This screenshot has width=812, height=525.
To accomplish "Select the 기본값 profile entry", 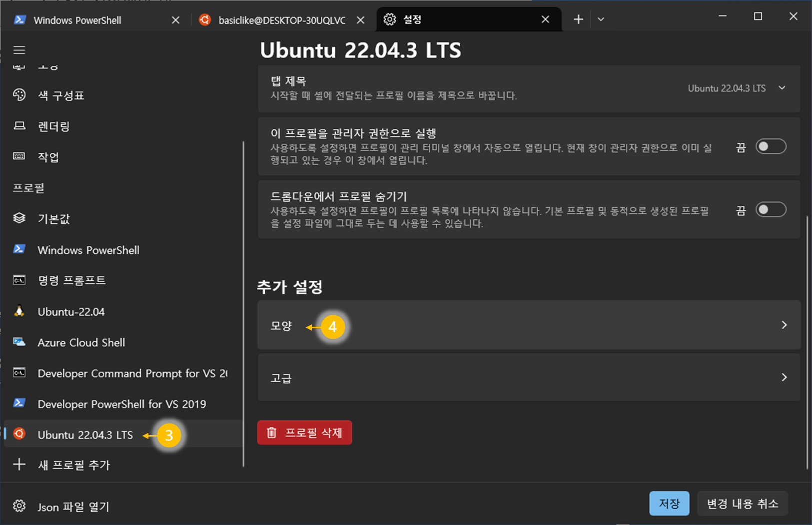I will tap(122, 218).
